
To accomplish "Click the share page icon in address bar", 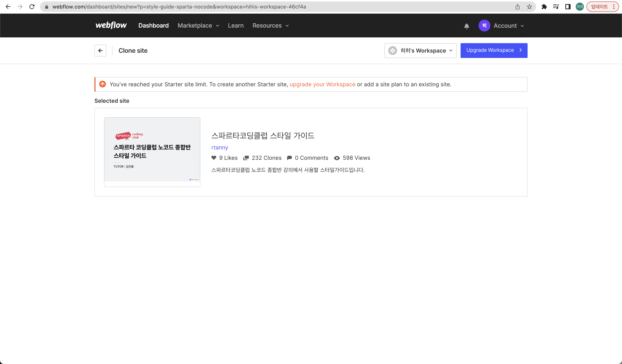I will point(517,7).
